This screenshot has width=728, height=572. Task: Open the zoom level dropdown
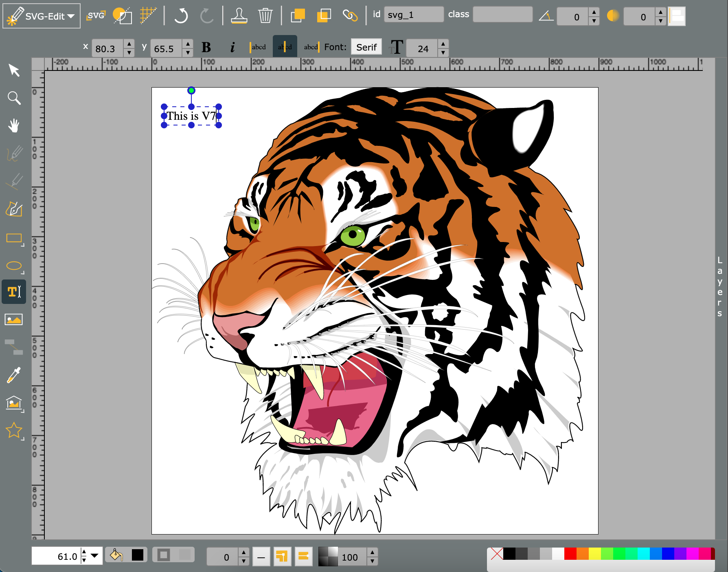[x=95, y=556]
